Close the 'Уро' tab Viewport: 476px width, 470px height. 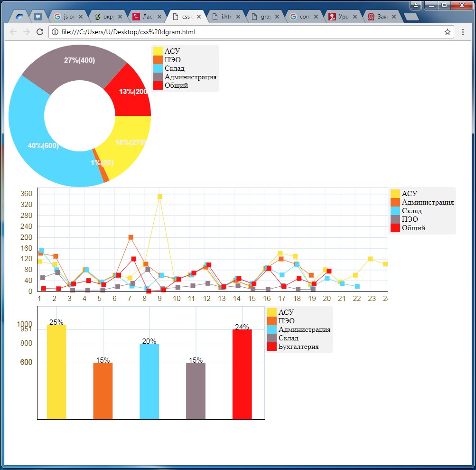[x=355, y=17]
